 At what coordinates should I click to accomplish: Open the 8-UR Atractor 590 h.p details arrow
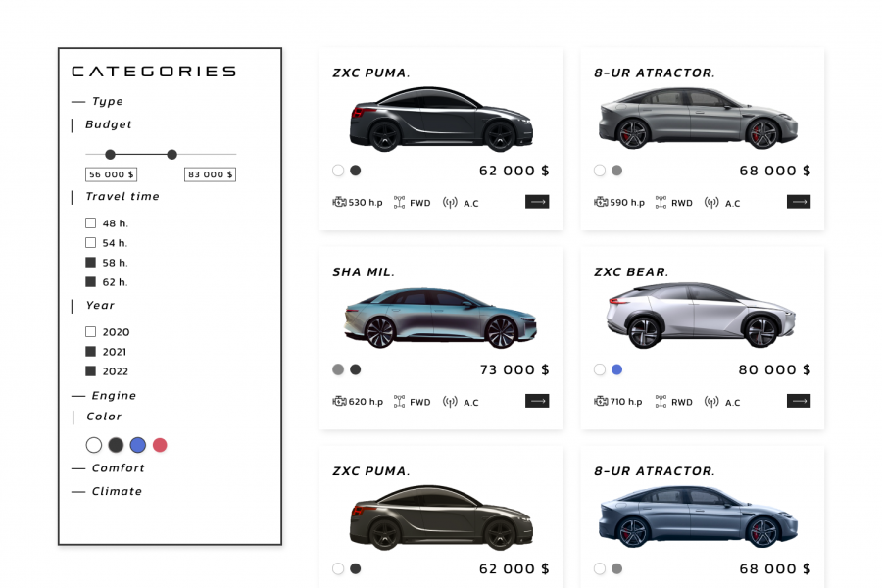pyautogui.click(x=798, y=202)
